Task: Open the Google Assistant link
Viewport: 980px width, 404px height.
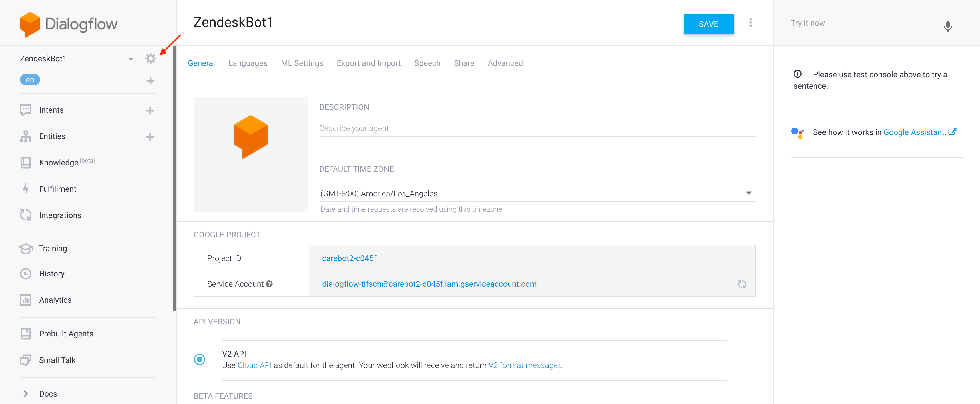Action: (914, 132)
